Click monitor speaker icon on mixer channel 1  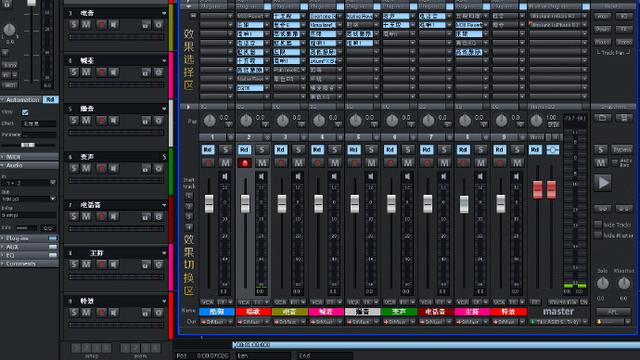click(225, 177)
